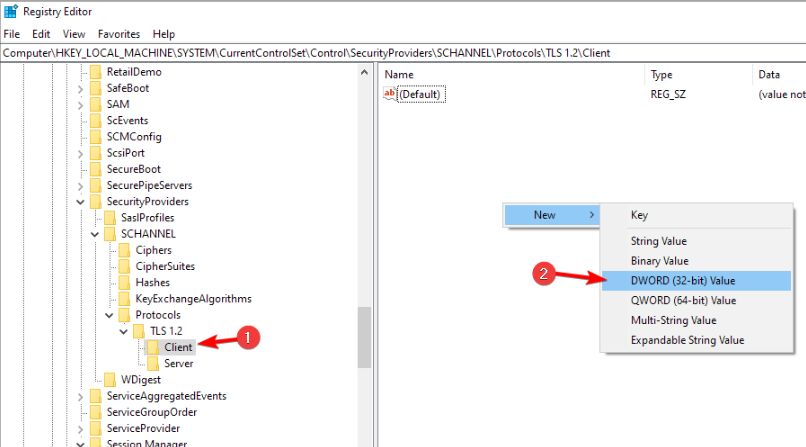Click the SecureBoot folder icon
The width and height of the screenshot is (806, 447).
pyautogui.click(x=96, y=169)
